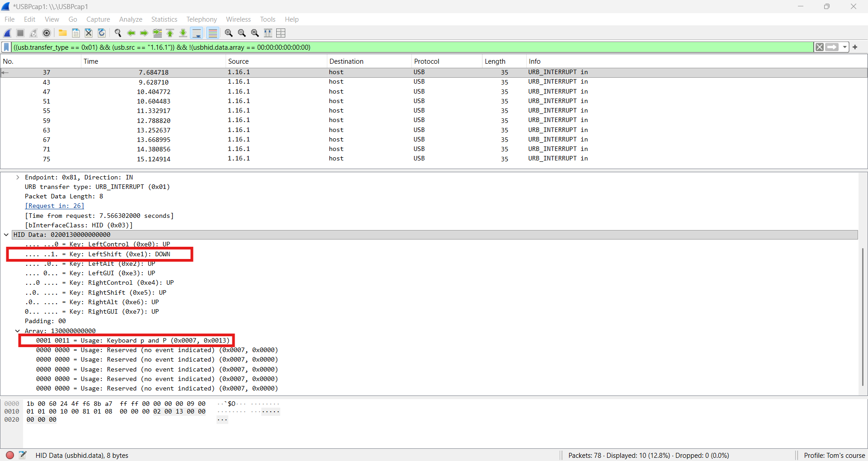Click the open capture file folder icon

[63, 33]
